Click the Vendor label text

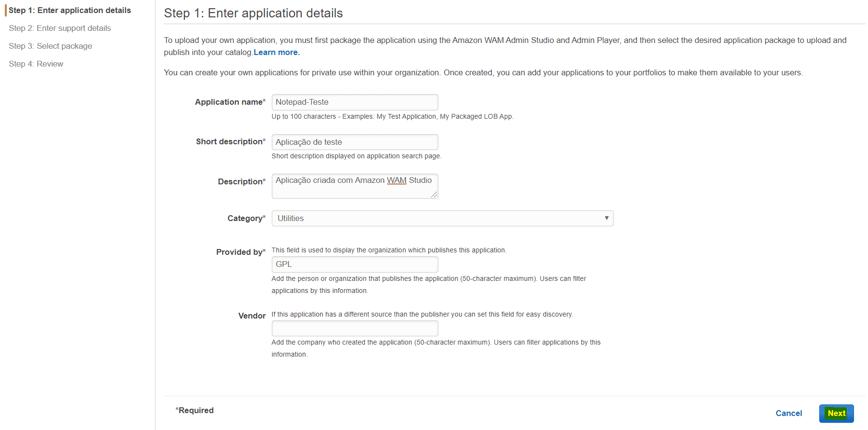[252, 316]
